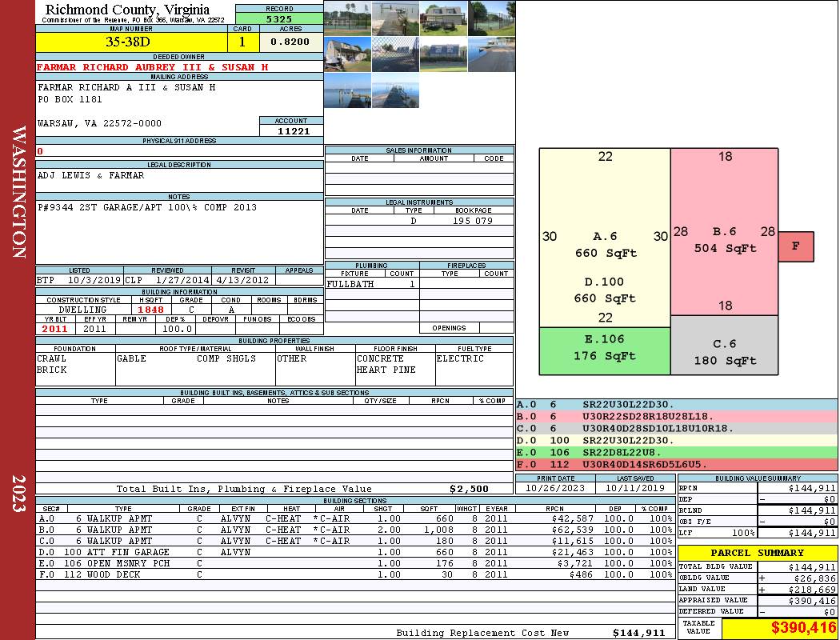Open the paved shoreline road photo thumbnail
The width and height of the screenshot is (840, 640).
pos(491,54)
